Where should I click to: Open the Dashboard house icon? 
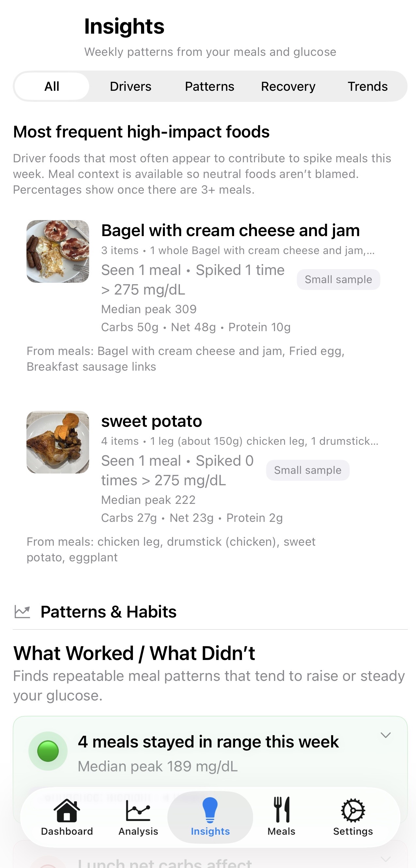click(x=67, y=812)
